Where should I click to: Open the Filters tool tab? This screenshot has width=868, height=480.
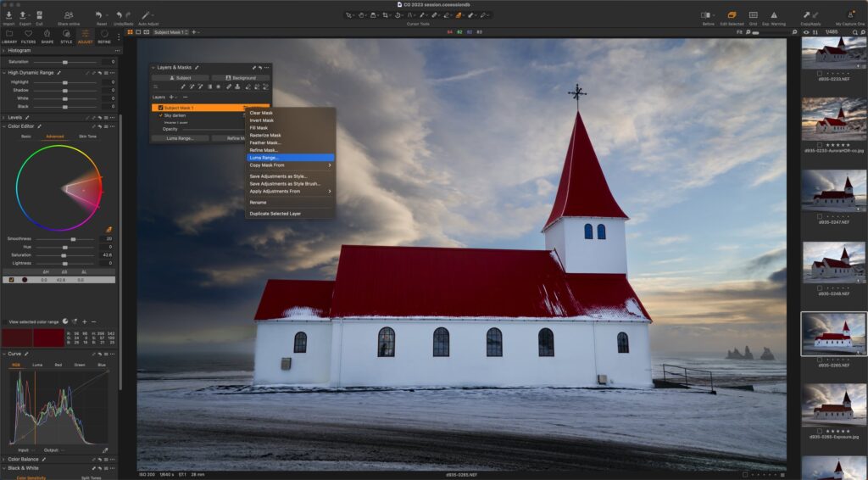click(28, 36)
